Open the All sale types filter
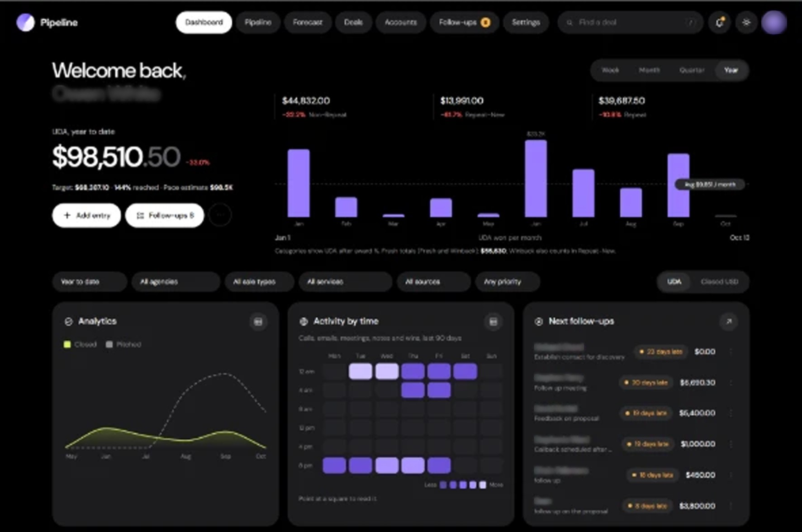The image size is (802, 532). tap(259, 281)
